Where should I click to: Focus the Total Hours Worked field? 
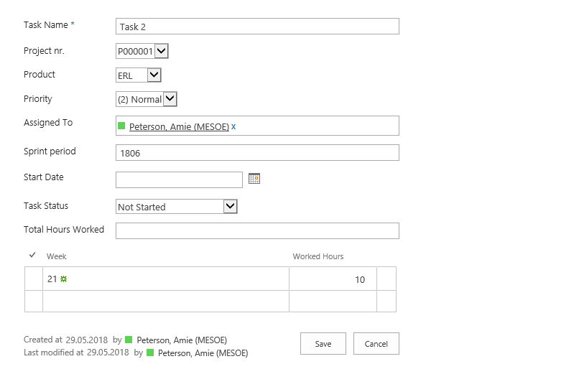(x=257, y=230)
